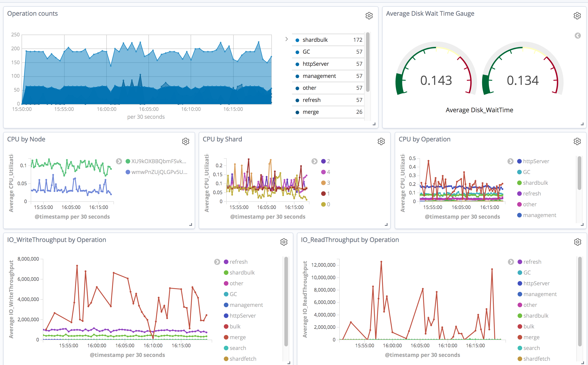Collapse the IO_WriteThroughput legend

[x=217, y=262]
